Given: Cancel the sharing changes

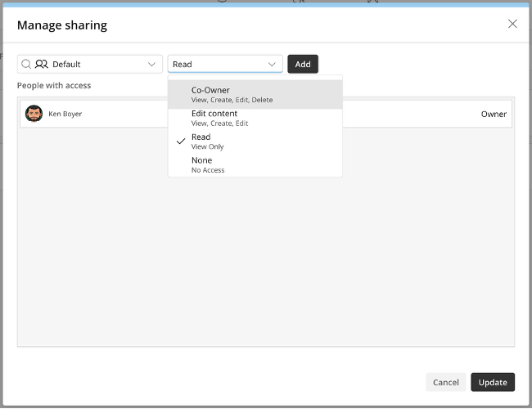Looking at the screenshot, I should click(446, 382).
